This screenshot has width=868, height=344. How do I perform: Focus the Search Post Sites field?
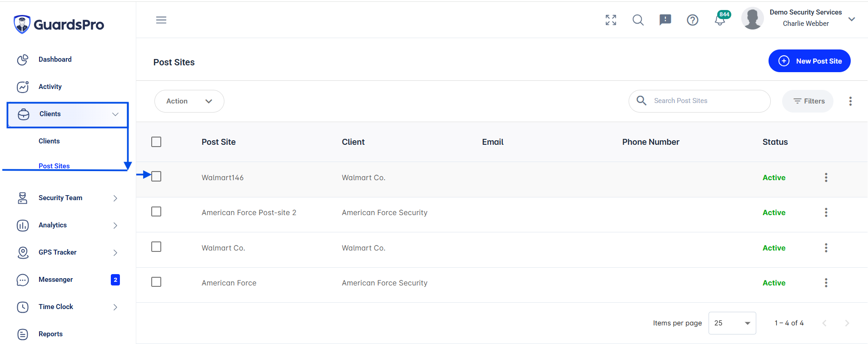point(699,101)
